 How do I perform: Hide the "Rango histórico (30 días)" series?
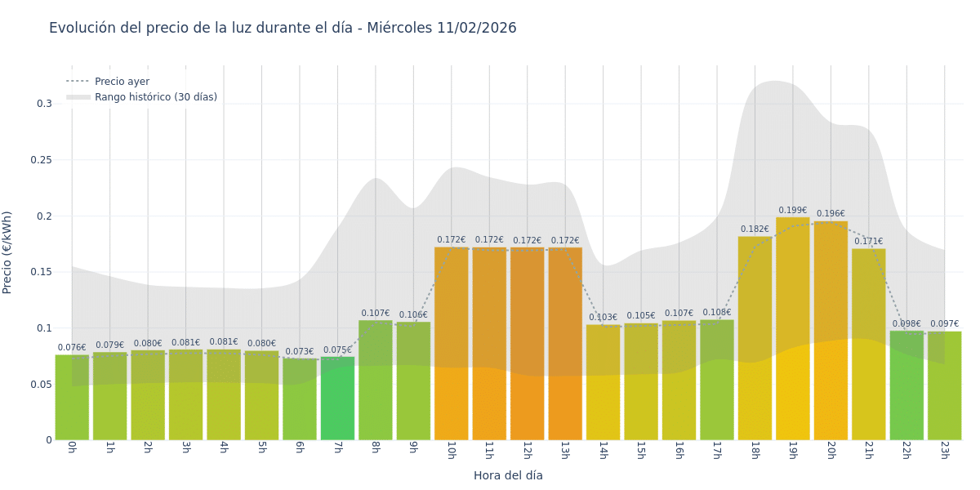tap(155, 97)
